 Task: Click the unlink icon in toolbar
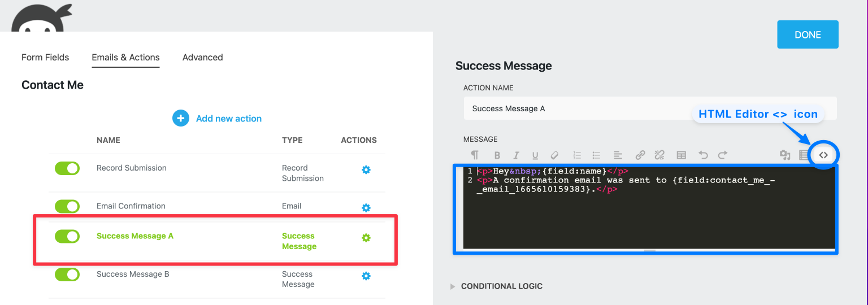pos(659,155)
